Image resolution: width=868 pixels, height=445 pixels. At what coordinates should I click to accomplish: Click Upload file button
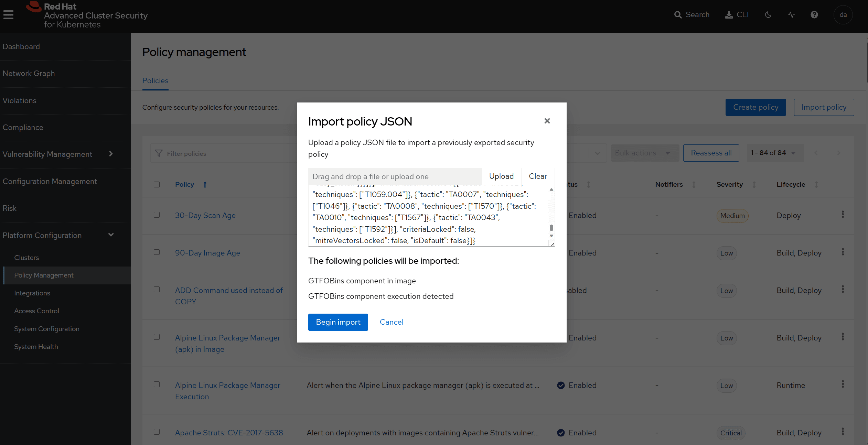pyautogui.click(x=501, y=176)
